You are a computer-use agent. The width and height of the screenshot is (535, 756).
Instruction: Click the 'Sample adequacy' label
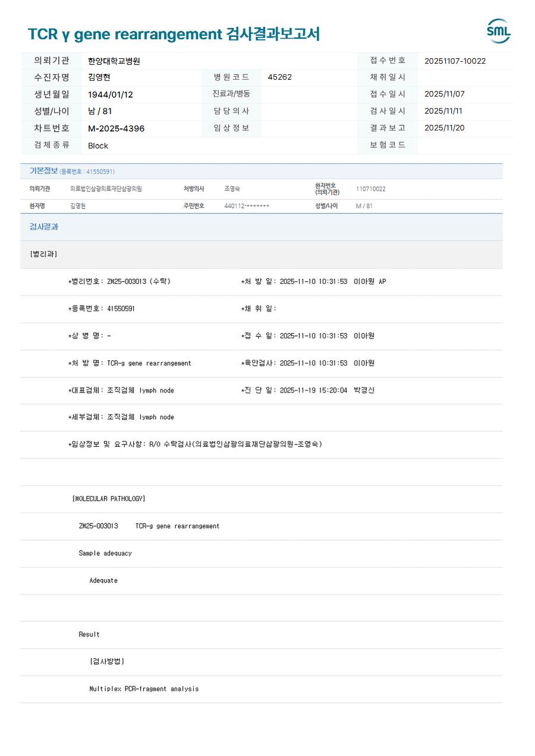click(x=105, y=553)
